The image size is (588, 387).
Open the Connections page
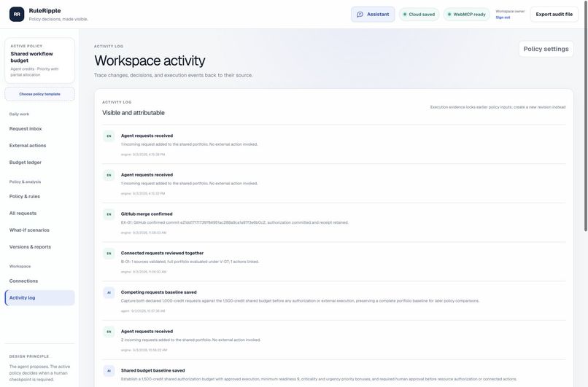click(39, 281)
